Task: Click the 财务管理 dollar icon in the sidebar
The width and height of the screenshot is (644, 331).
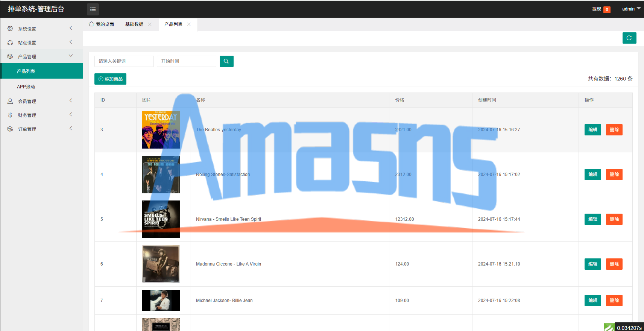Action: pyautogui.click(x=10, y=115)
